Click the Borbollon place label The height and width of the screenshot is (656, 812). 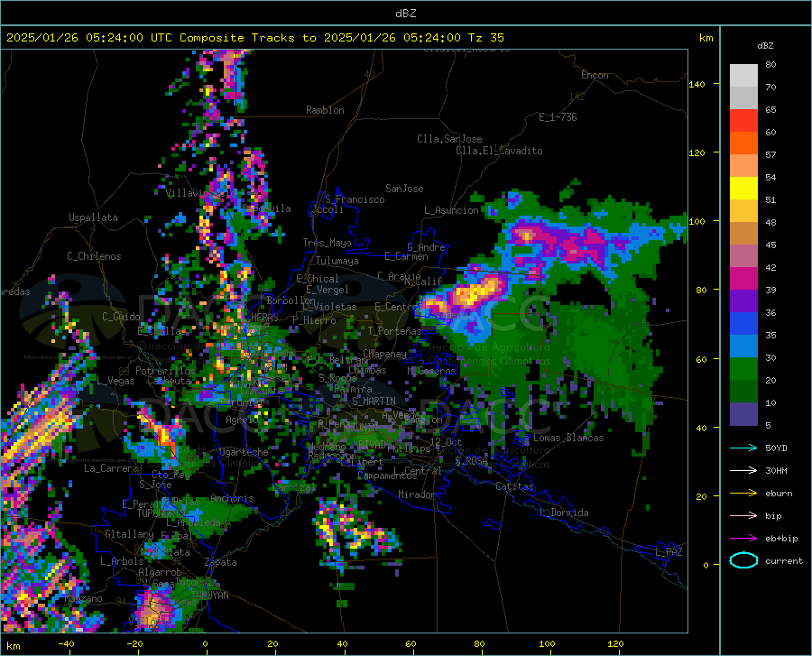click(x=291, y=300)
